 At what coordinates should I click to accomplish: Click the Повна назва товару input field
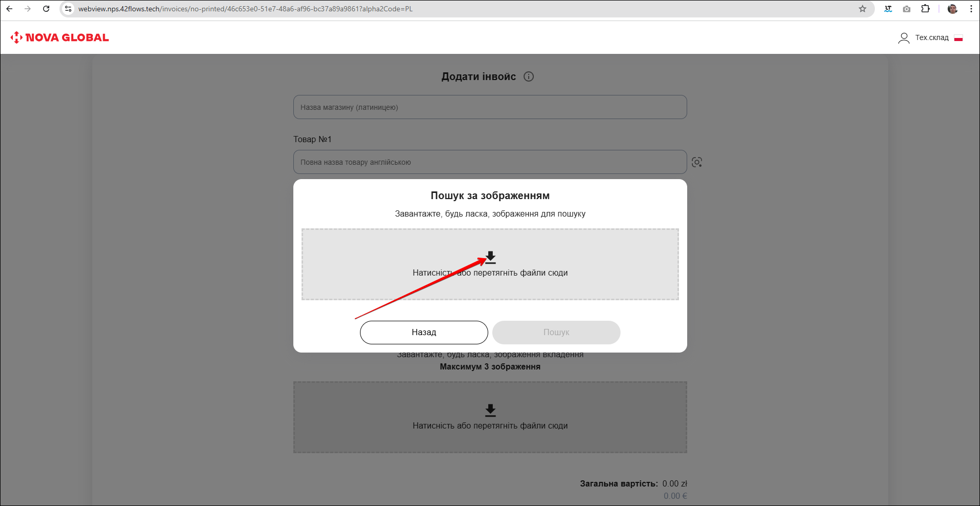click(x=490, y=162)
